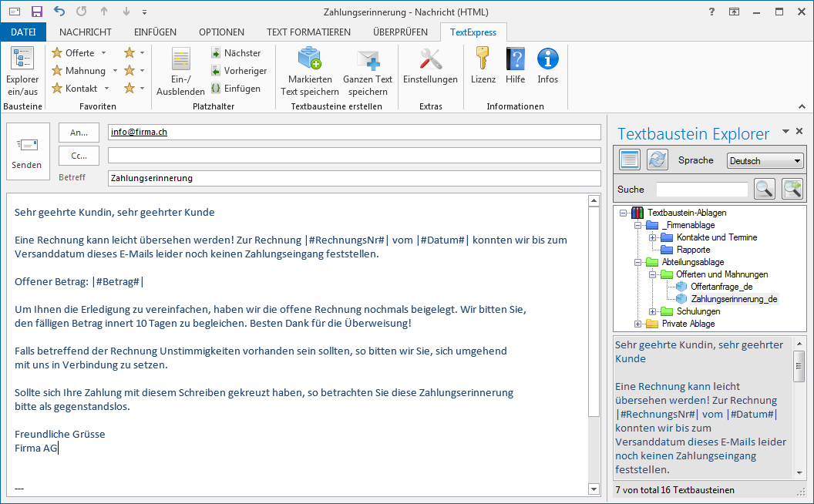Click Ganzen Text speichern envelope icon
This screenshot has height=504, width=814.
(368, 59)
